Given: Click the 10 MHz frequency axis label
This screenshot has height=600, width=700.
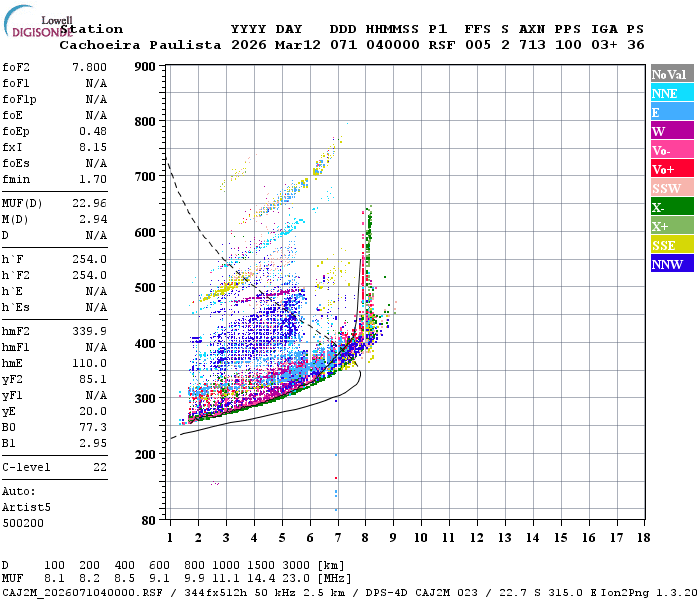Looking at the screenshot, I should [x=421, y=538].
